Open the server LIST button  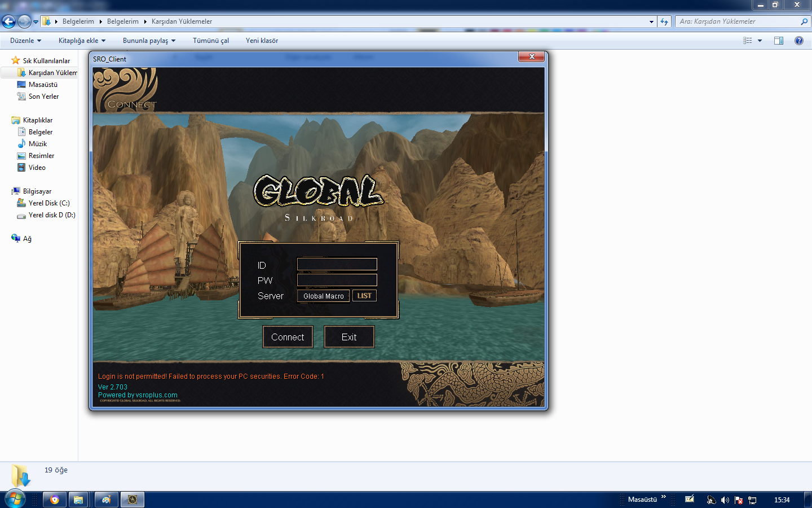click(364, 296)
